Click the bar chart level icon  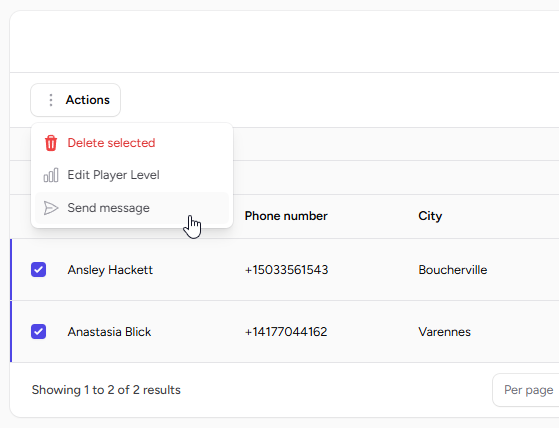[51, 175]
